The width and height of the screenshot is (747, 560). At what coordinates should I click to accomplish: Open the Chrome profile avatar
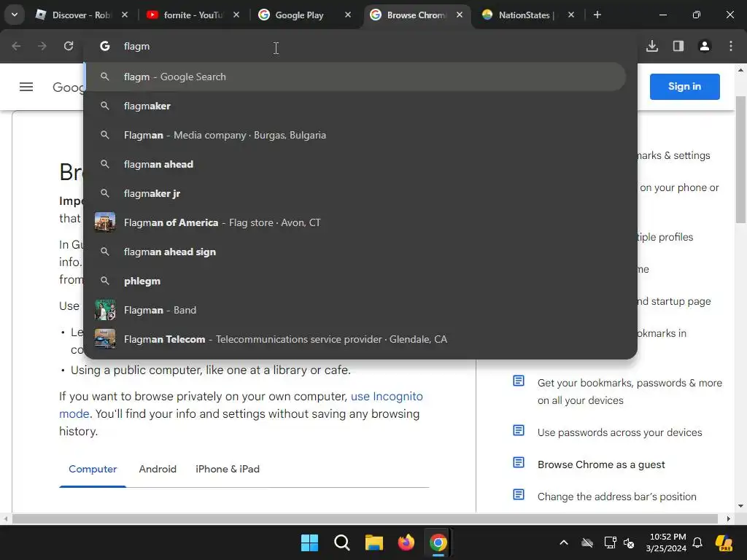(x=705, y=46)
